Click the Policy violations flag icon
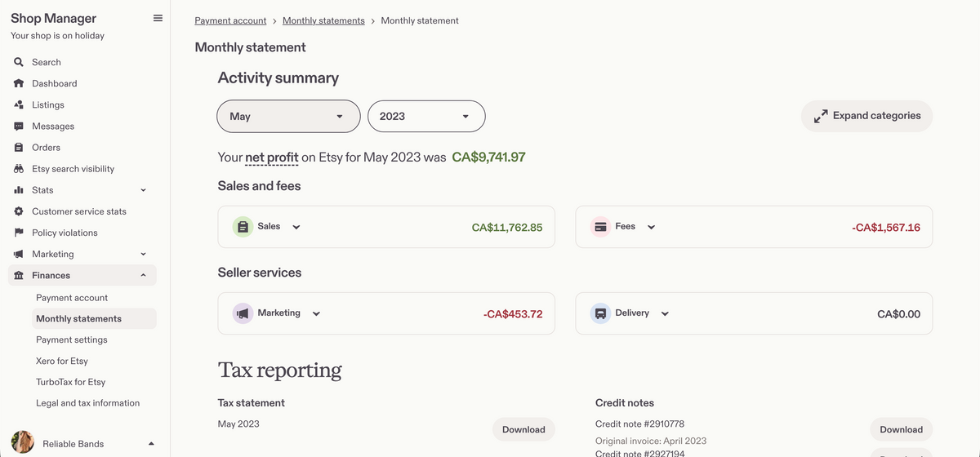 point(19,233)
